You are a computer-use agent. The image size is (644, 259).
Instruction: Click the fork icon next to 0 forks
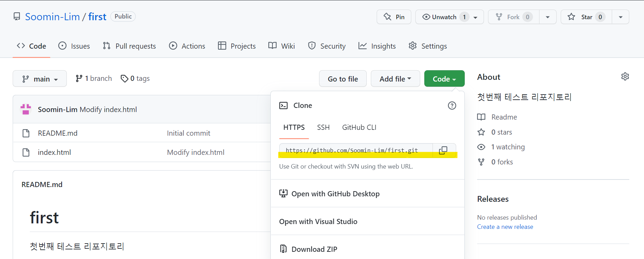(x=481, y=162)
